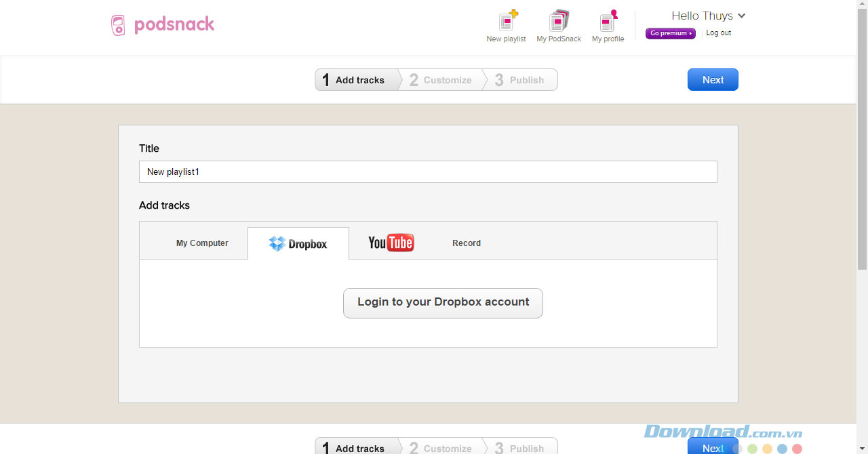The height and width of the screenshot is (454, 868).
Task: Click the Log out link
Action: point(718,33)
